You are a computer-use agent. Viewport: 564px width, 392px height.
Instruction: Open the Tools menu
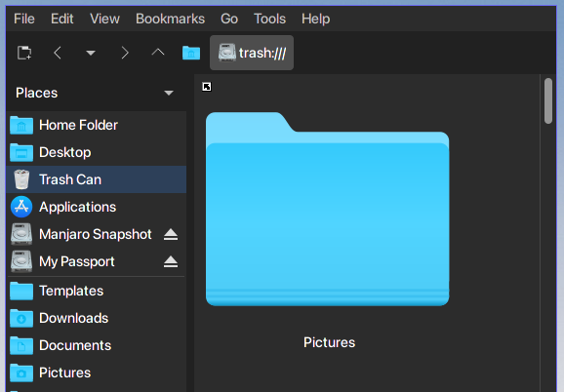[269, 19]
